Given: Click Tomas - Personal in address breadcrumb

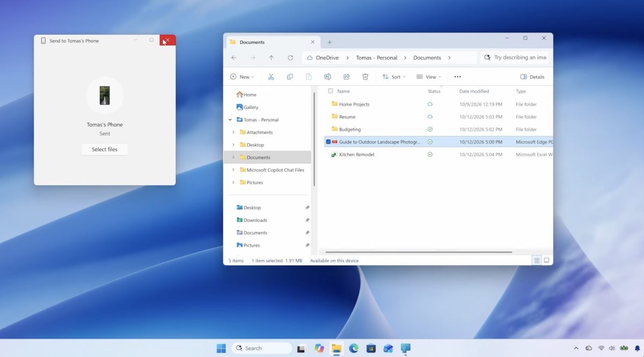Looking at the screenshot, I should click(x=377, y=58).
